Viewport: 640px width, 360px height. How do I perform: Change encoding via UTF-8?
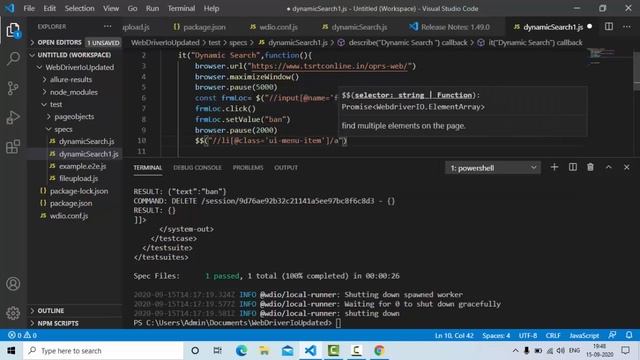[528, 335]
